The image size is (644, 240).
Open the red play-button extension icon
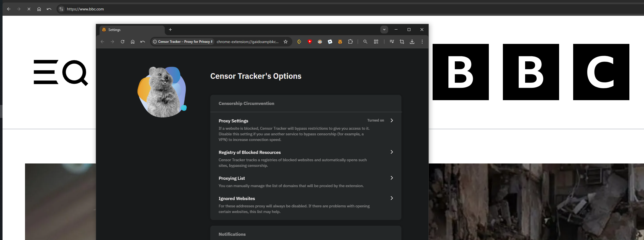click(x=310, y=42)
